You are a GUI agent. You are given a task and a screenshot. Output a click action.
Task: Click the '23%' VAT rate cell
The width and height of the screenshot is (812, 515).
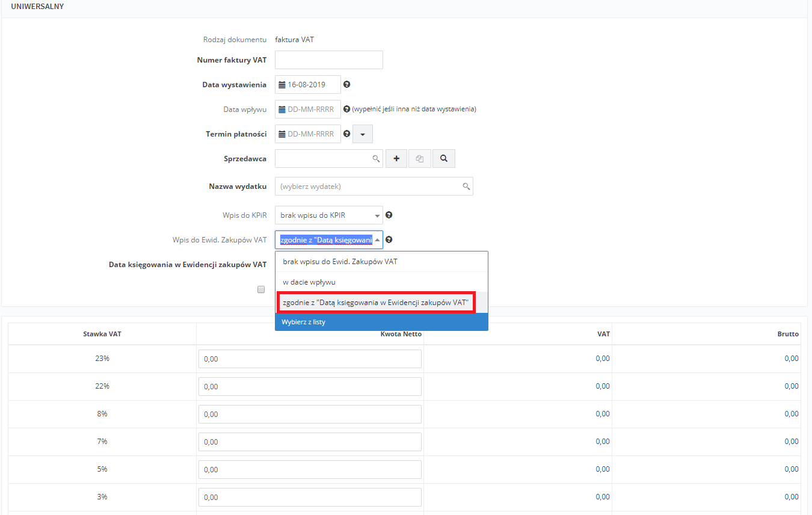click(102, 359)
